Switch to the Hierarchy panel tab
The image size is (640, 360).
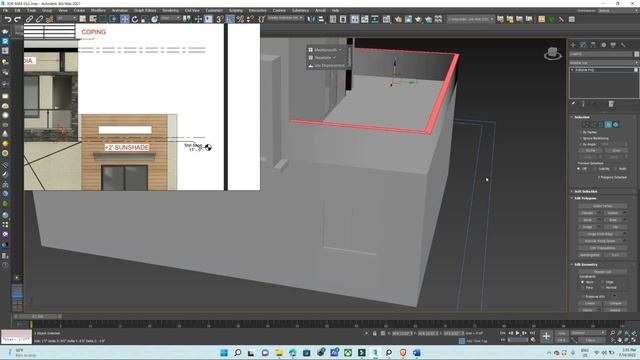pos(593,45)
